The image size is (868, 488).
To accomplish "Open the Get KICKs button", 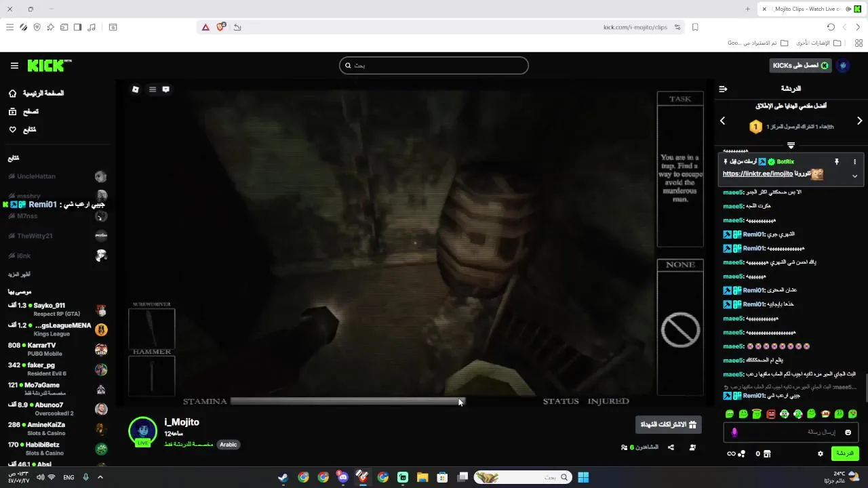I will click(801, 66).
